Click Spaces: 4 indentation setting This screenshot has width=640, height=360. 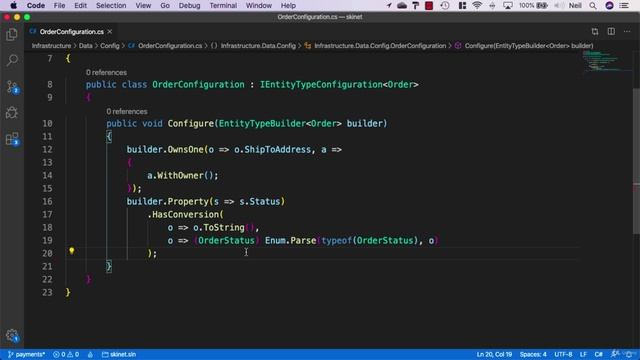point(533,354)
